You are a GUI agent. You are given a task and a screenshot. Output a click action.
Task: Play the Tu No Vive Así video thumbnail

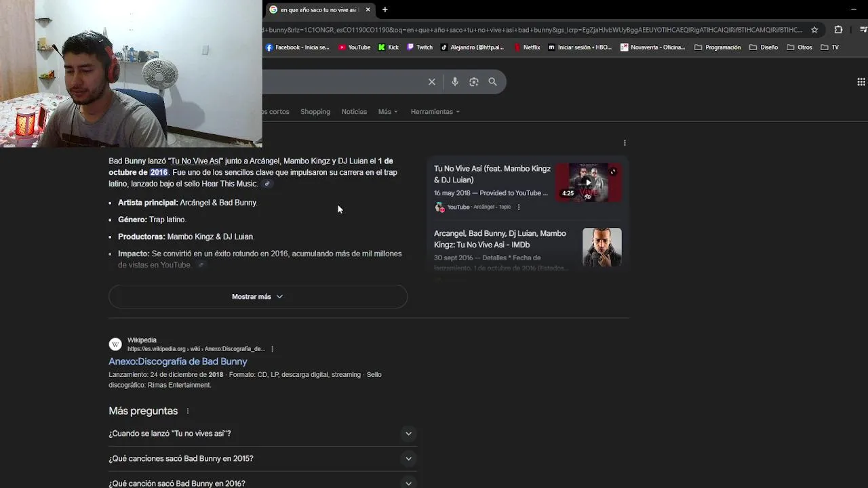tap(588, 182)
